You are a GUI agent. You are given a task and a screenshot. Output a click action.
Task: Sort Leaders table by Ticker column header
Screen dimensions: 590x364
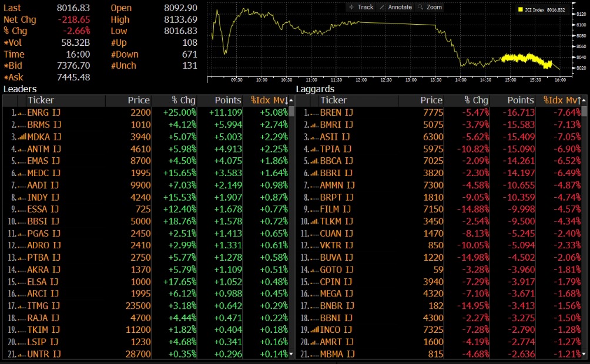pyautogui.click(x=41, y=100)
